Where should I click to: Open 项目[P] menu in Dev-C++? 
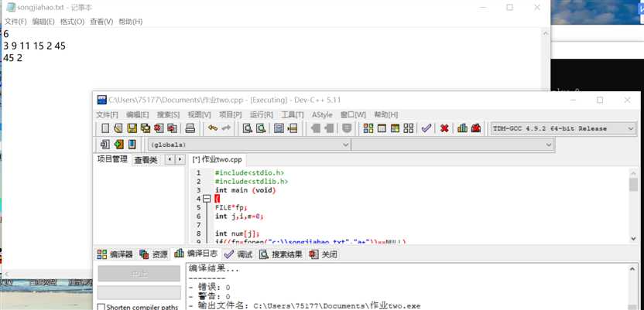pos(231,114)
